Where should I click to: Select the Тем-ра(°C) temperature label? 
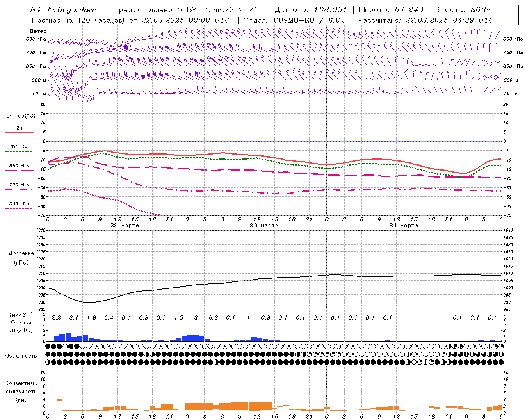tap(19, 116)
